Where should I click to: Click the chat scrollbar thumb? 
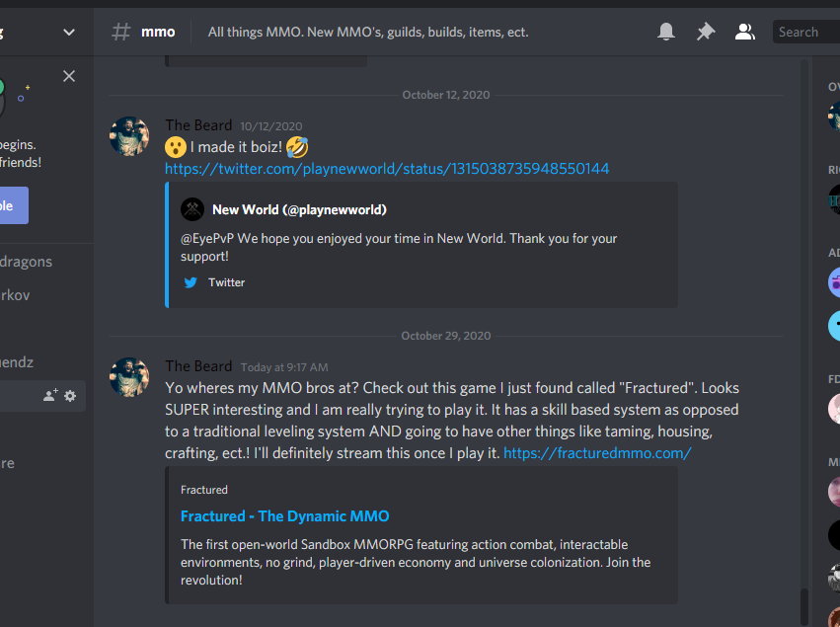(x=803, y=606)
